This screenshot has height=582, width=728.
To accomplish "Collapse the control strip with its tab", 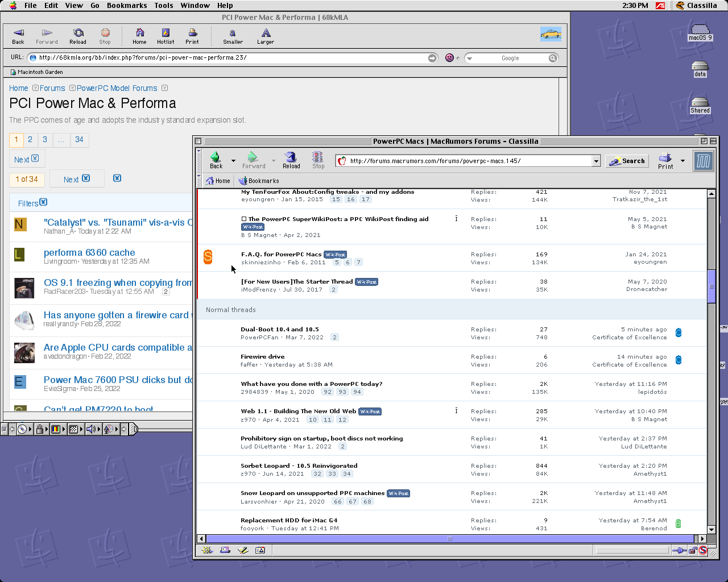I will 134,429.
